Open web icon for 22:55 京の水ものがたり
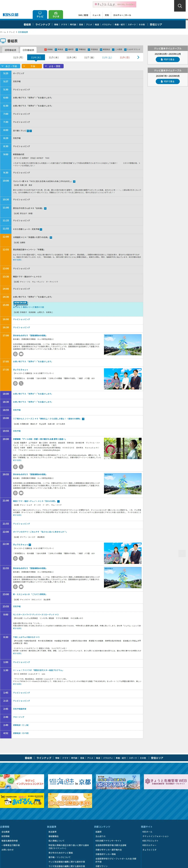The image size is (188, 868). click(15, 587)
